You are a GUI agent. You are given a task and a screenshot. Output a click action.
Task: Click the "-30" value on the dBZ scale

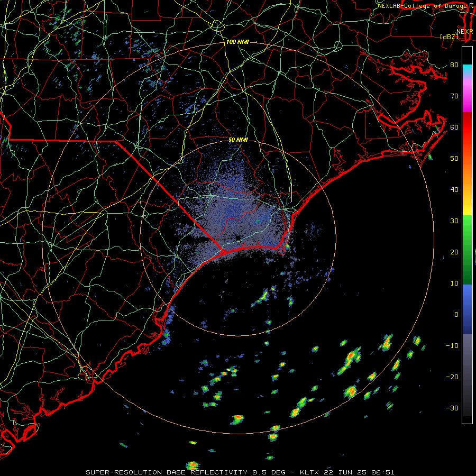pos(452,408)
